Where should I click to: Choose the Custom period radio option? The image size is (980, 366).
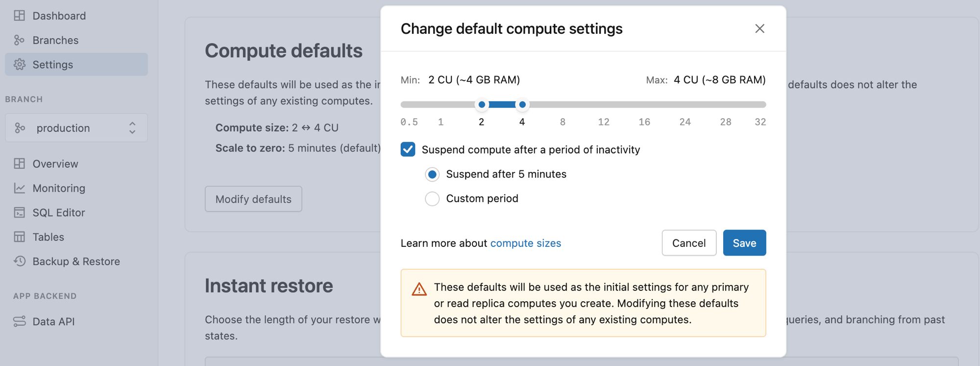[432, 199]
